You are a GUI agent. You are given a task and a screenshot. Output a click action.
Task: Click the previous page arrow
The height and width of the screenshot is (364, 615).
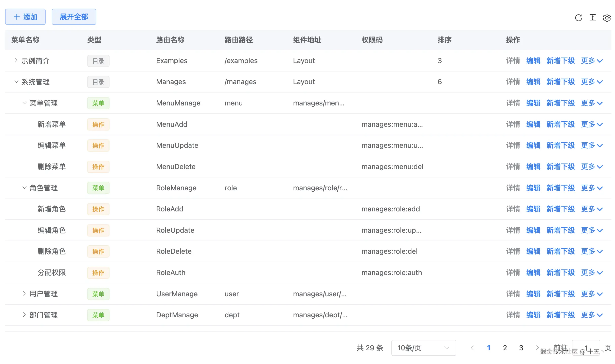coord(472,348)
